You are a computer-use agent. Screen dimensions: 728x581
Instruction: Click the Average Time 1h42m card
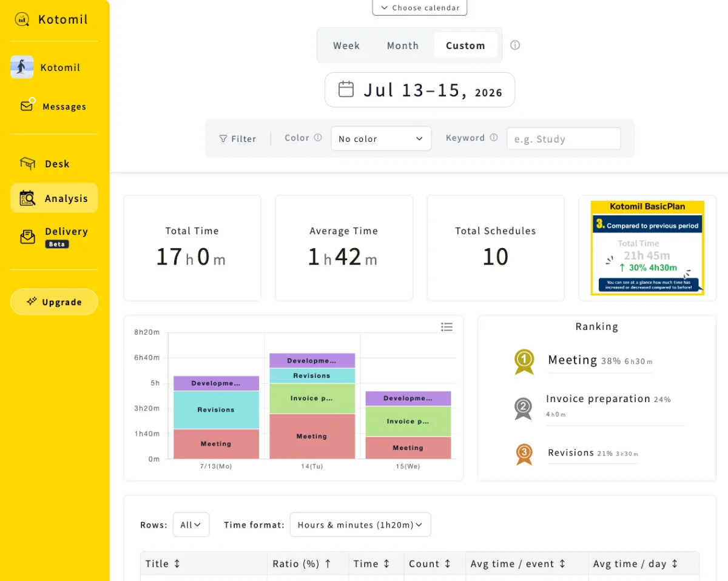coord(344,248)
